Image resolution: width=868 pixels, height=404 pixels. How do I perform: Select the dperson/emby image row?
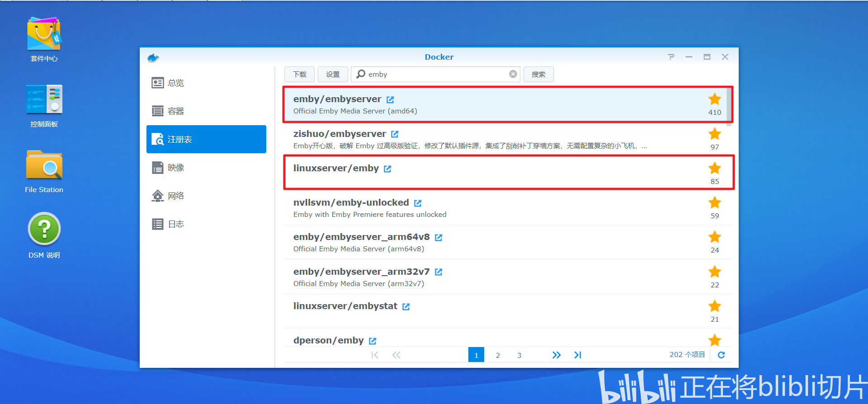click(x=508, y=338)
